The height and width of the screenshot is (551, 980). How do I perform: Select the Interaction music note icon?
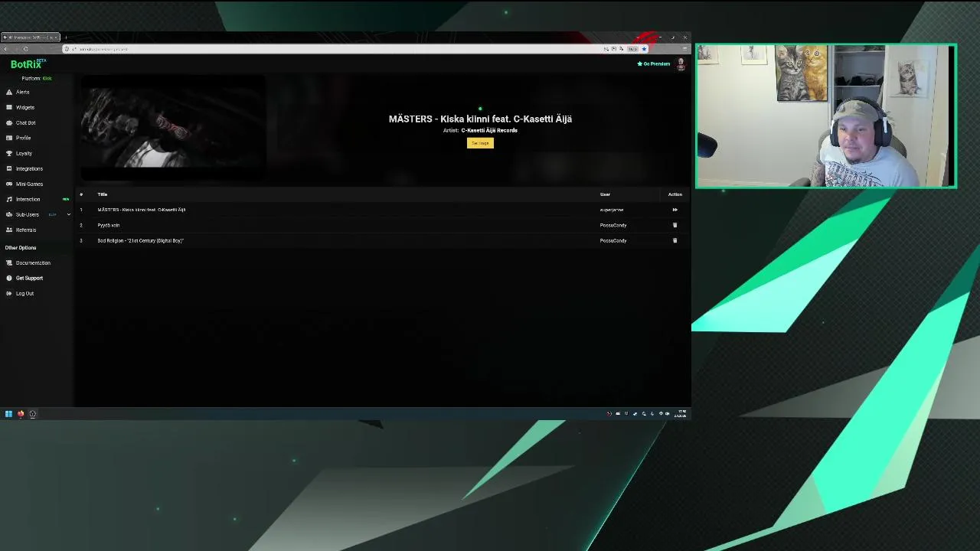[x=9, y=199]
